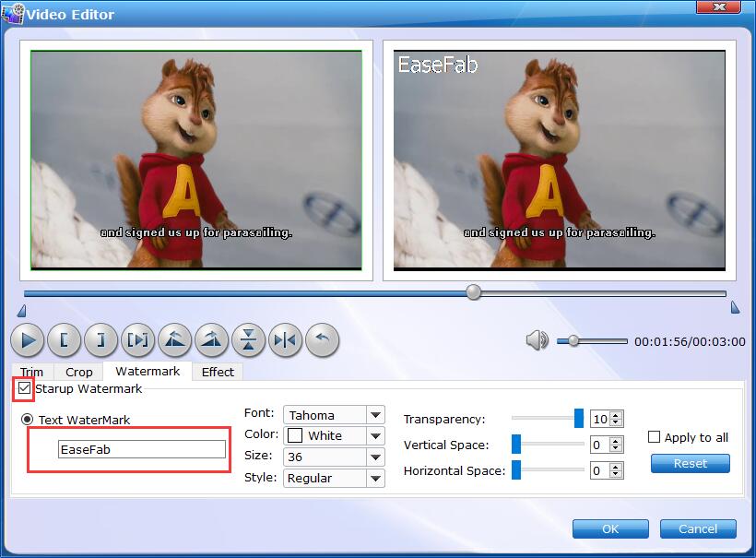Click the playback progress slider knob
Viewport: 756px width, 558px height.
(474, 291)
